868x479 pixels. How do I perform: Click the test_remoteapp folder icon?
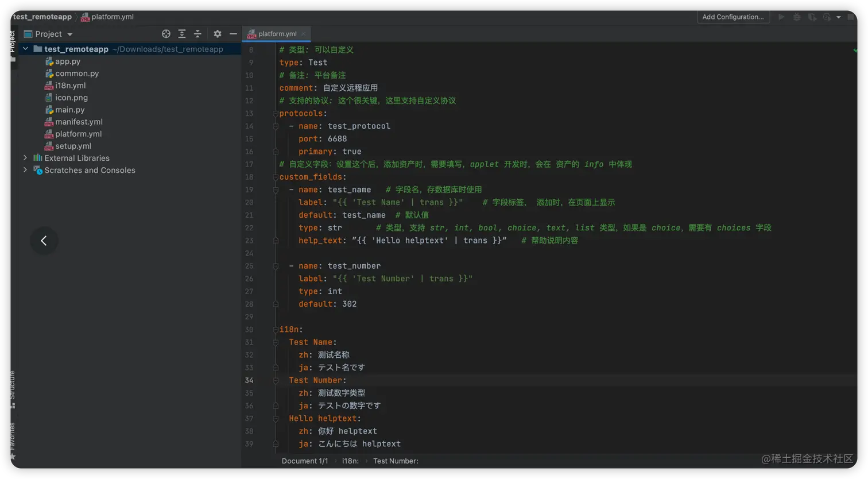point(38,49)
